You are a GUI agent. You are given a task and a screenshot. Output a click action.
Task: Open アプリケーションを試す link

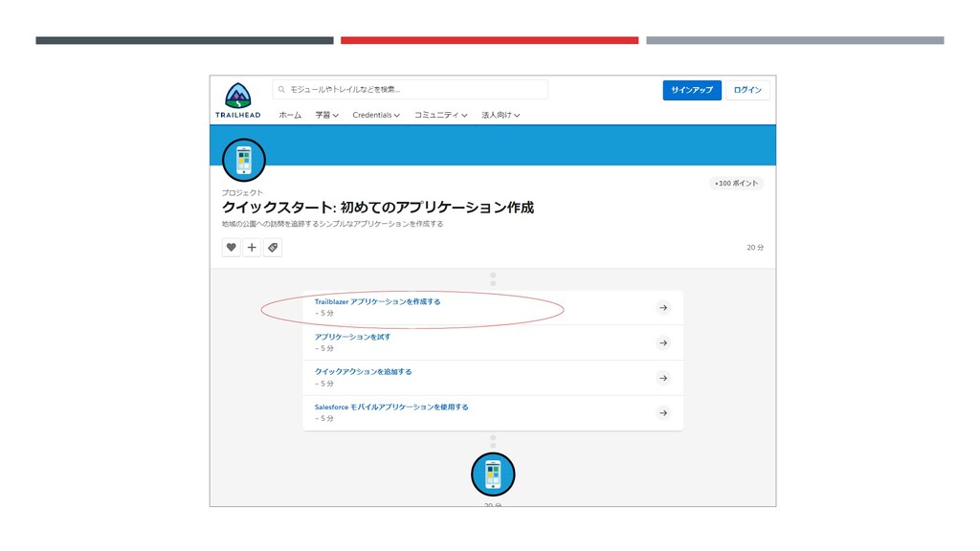tap(352, 337)
